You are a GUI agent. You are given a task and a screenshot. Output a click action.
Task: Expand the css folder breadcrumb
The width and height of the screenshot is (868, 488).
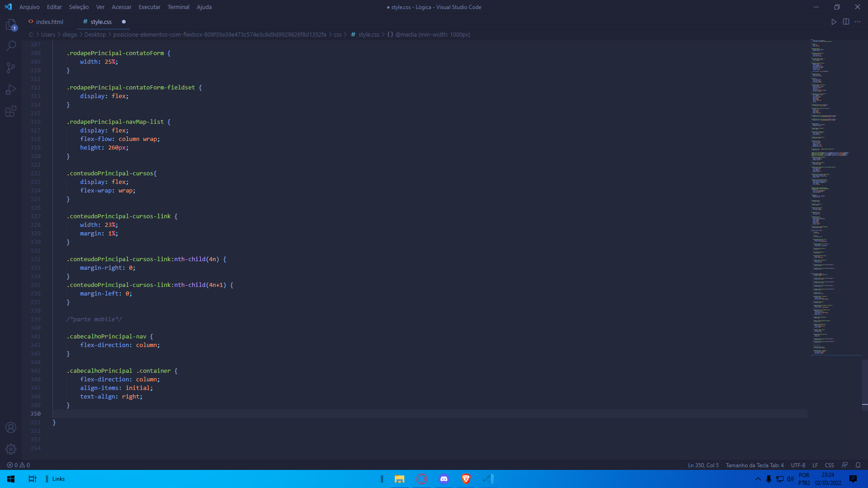[x=338, y=34]
